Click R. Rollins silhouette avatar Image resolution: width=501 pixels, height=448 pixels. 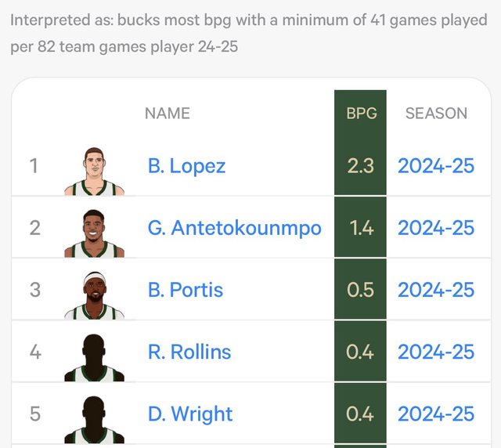pos(94,356)
